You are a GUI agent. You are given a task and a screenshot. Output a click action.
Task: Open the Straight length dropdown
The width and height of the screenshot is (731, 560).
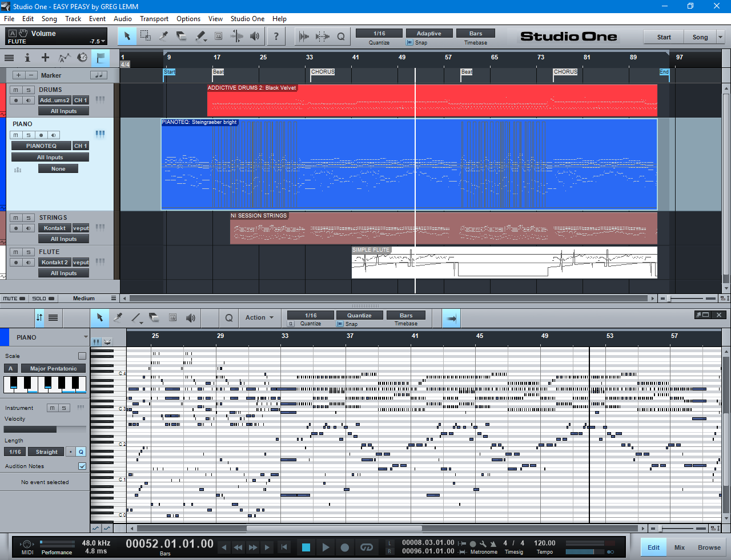coord(46,452)
